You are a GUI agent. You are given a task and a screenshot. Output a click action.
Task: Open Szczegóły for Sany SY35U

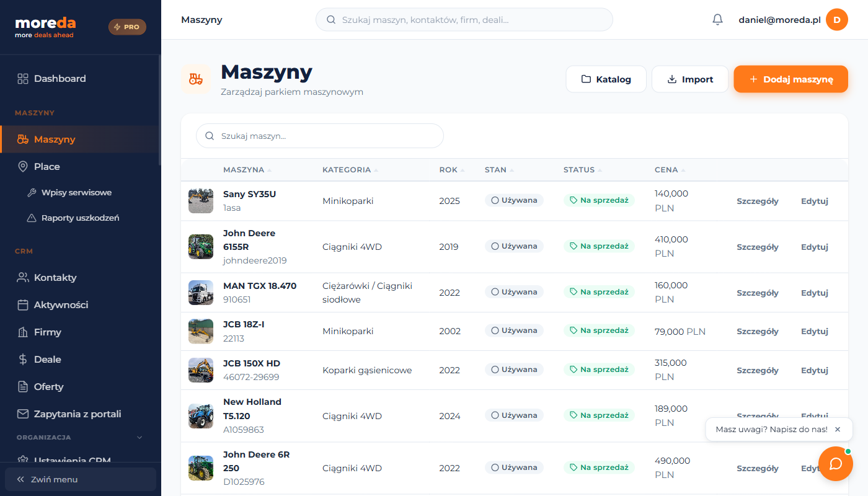coord(758,201)
